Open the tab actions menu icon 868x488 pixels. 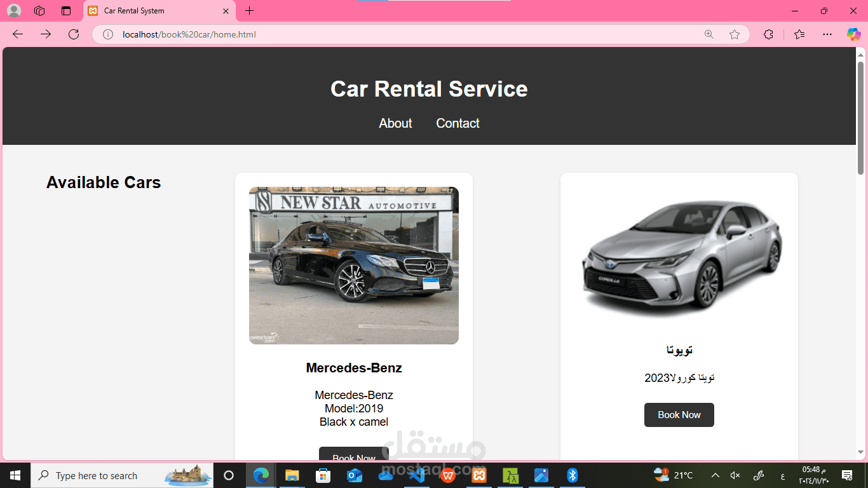click(66, 11)
